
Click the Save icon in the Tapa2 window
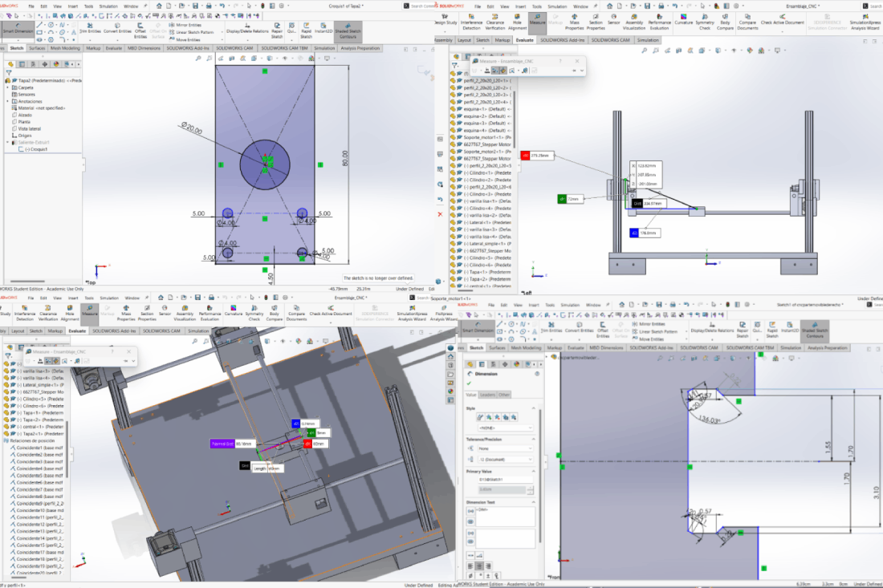pyautogui.click(x=195, y=6)
